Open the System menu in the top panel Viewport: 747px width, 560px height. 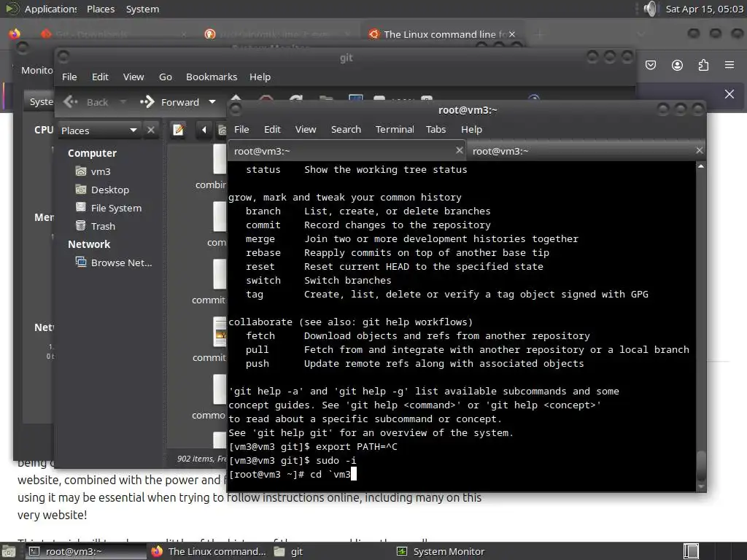pos(142,9)
